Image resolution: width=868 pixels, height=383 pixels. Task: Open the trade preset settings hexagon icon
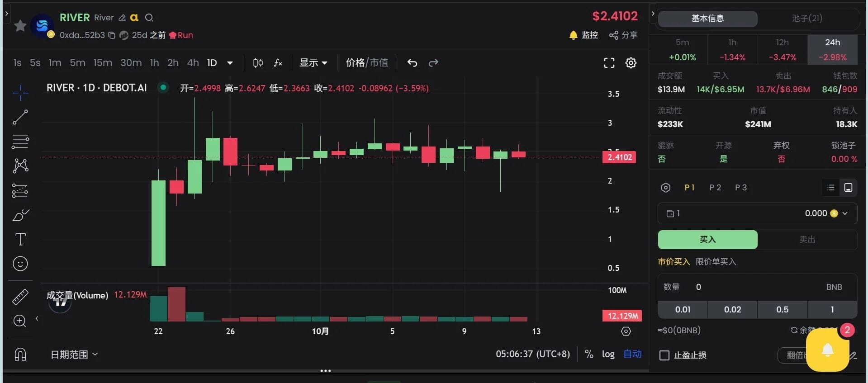(666, 188)
